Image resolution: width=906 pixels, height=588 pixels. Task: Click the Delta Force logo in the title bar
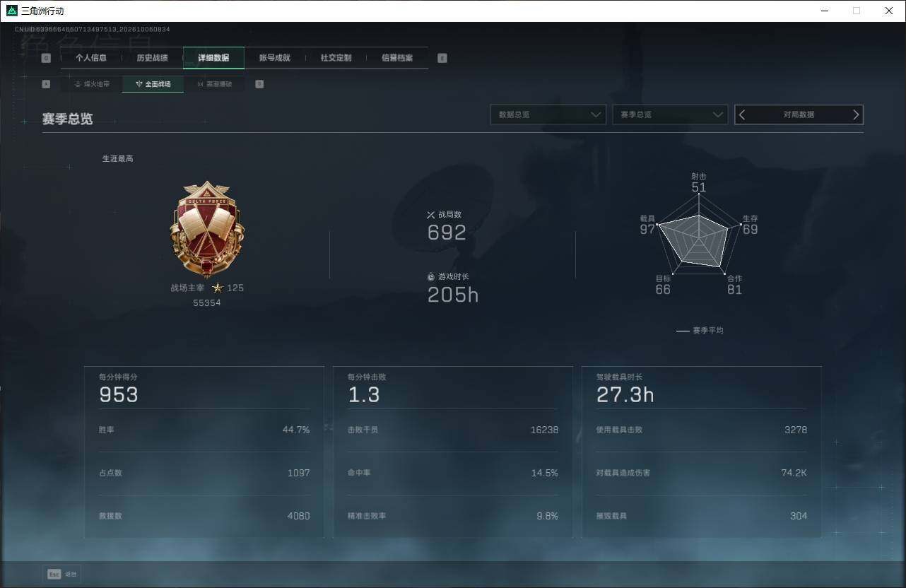point(11,11)
